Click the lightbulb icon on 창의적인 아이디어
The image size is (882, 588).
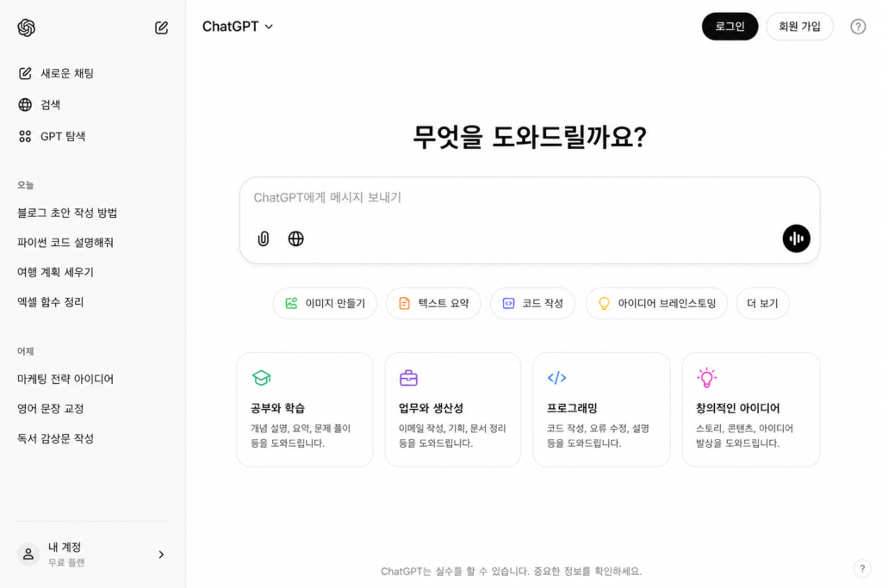(706, 378)
